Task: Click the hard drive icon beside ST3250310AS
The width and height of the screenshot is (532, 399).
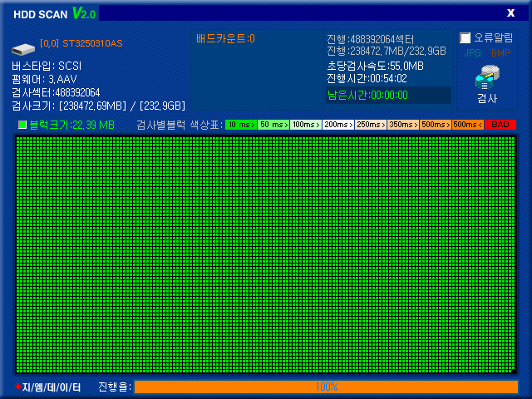Action: 23,50
